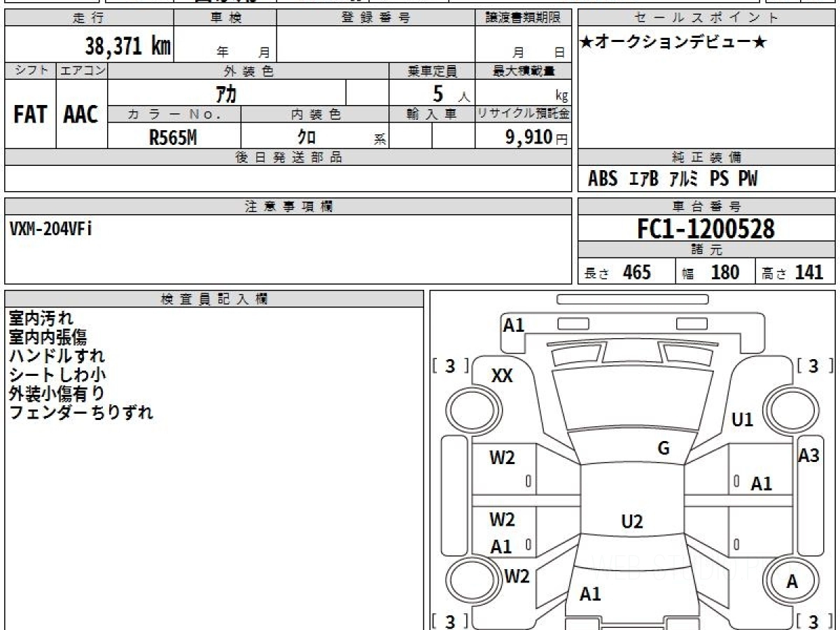The height and width of the screenshot is (630, 840).
Task: Click the height value 141
Action: [x=809, y=272]
